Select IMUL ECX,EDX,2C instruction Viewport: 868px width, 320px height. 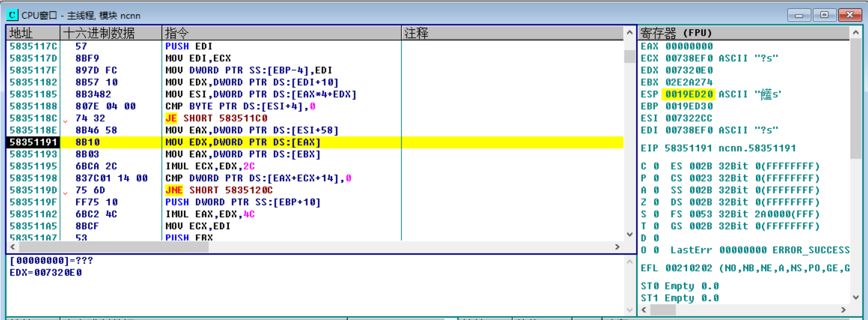[210, 166]
